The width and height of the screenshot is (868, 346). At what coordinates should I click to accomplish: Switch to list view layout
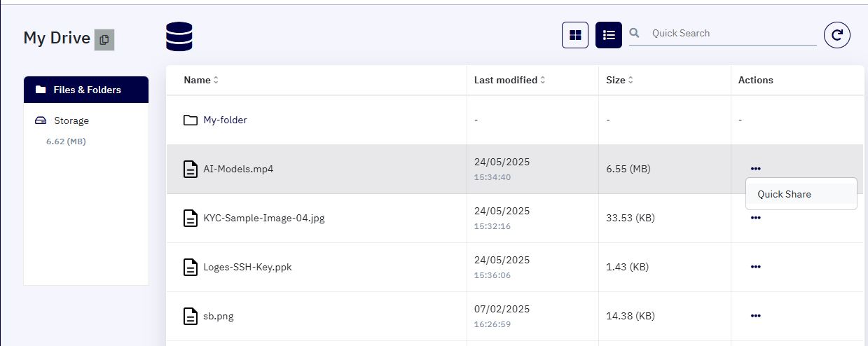[609, 35]
